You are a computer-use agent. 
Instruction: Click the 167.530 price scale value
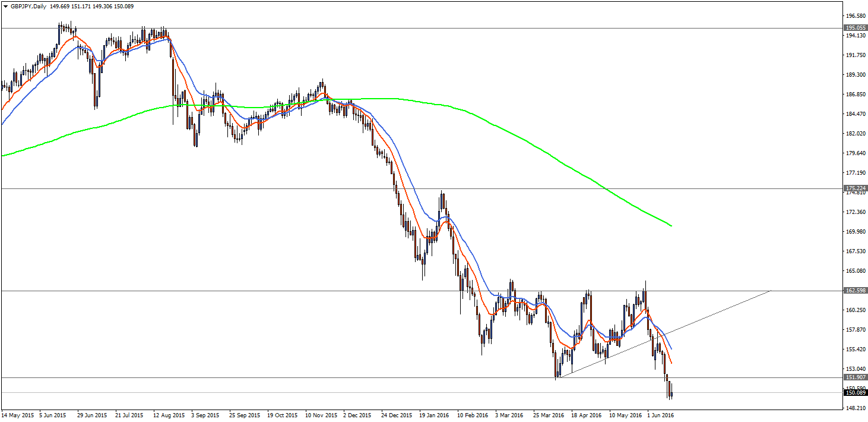856,251
